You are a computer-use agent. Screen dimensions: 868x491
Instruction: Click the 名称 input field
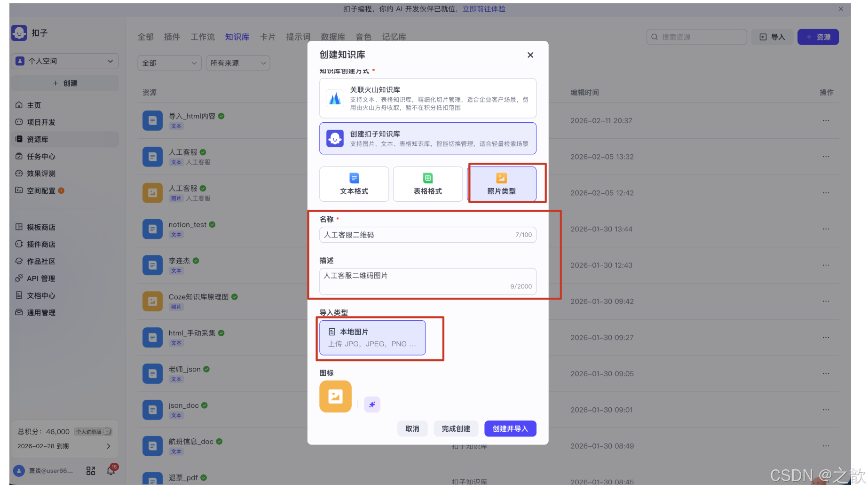pyautogui.click(x=427, y=235)
